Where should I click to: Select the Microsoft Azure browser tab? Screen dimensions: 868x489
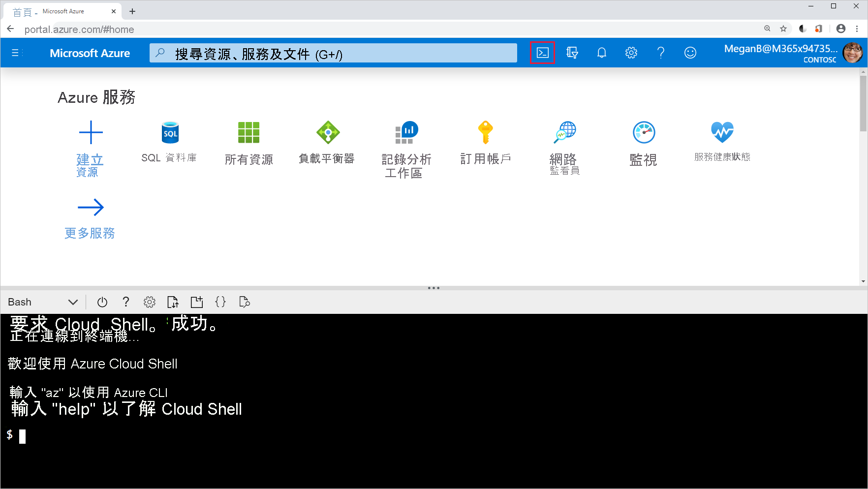(62, 11)
